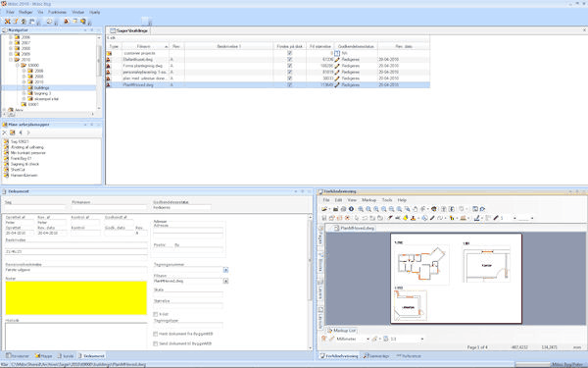Switch to the Revisioner tab
The height and width of the screenshot is (368, 588).
pyautogui.click(x=17, y=355)
